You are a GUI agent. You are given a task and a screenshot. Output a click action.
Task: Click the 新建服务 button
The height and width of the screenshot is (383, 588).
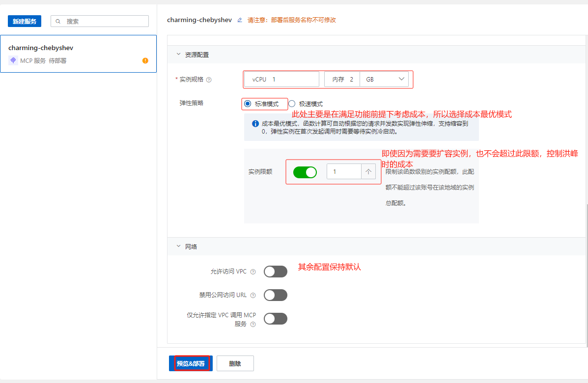tap(25, 22)
